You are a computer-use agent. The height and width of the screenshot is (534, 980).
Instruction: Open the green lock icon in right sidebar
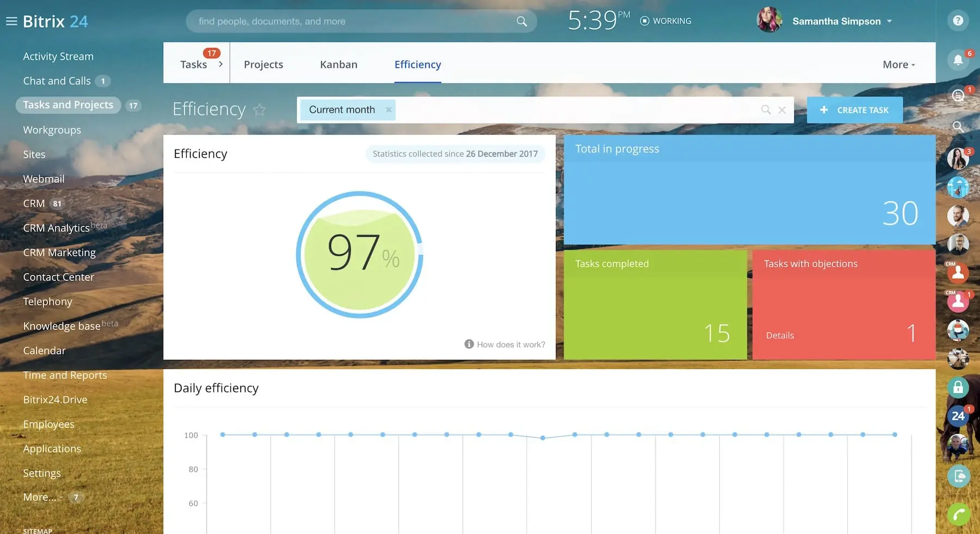(958, 387)
